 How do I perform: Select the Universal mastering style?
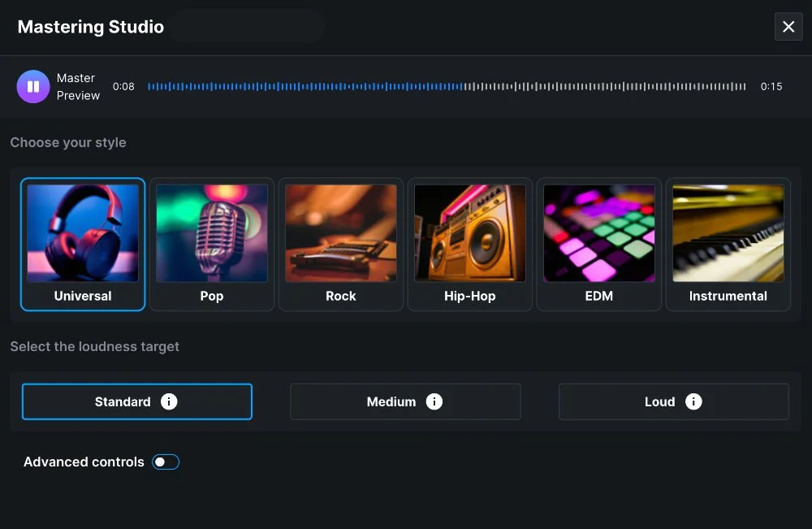[82, 244]
